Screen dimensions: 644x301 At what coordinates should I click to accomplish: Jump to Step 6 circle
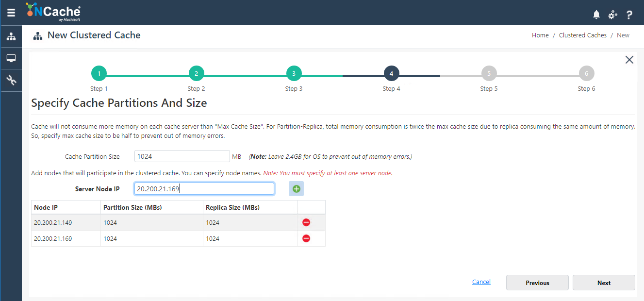pyautogui.click(x=587, y=74)
